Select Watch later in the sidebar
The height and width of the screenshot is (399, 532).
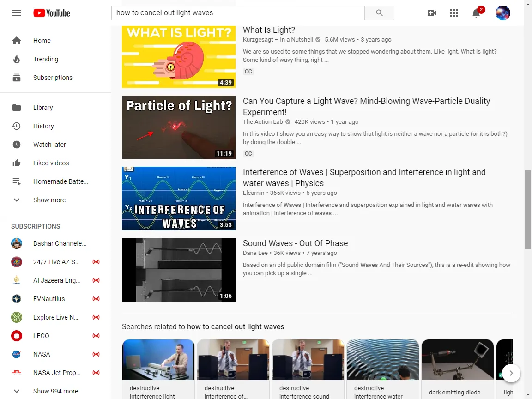pos(55,145)
